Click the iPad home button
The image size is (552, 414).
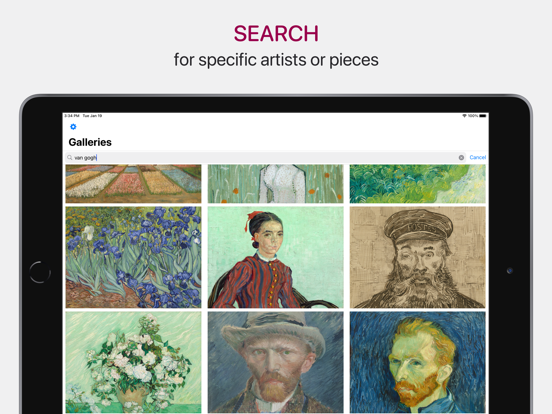coord(40,272)
